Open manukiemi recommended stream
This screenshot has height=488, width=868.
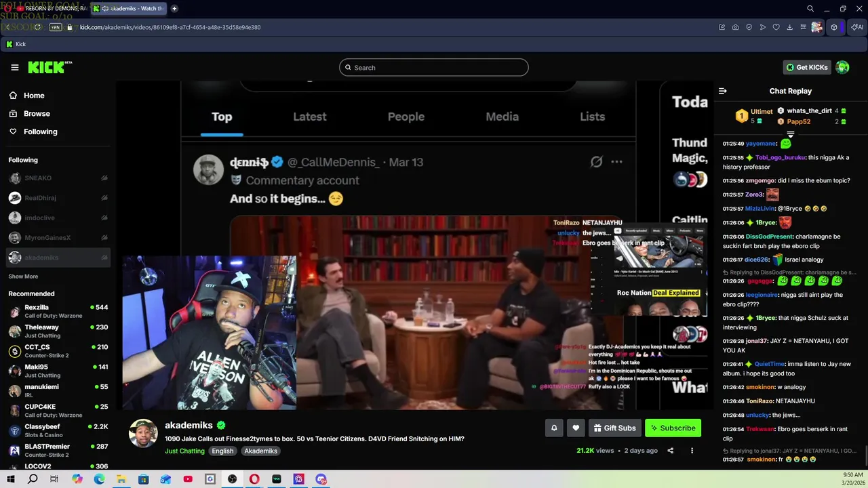coord(58,390)
